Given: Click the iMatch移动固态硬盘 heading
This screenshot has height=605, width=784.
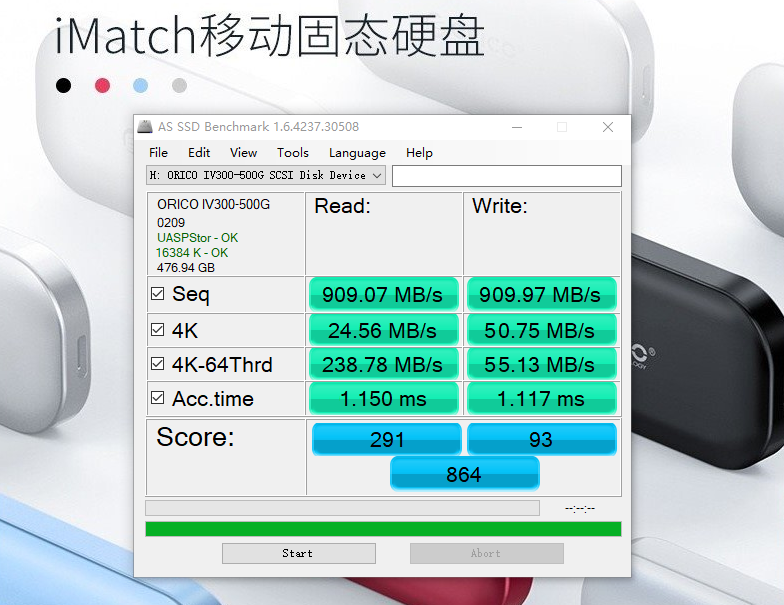Looking at the screenshot, I should (x=270, y=35).
